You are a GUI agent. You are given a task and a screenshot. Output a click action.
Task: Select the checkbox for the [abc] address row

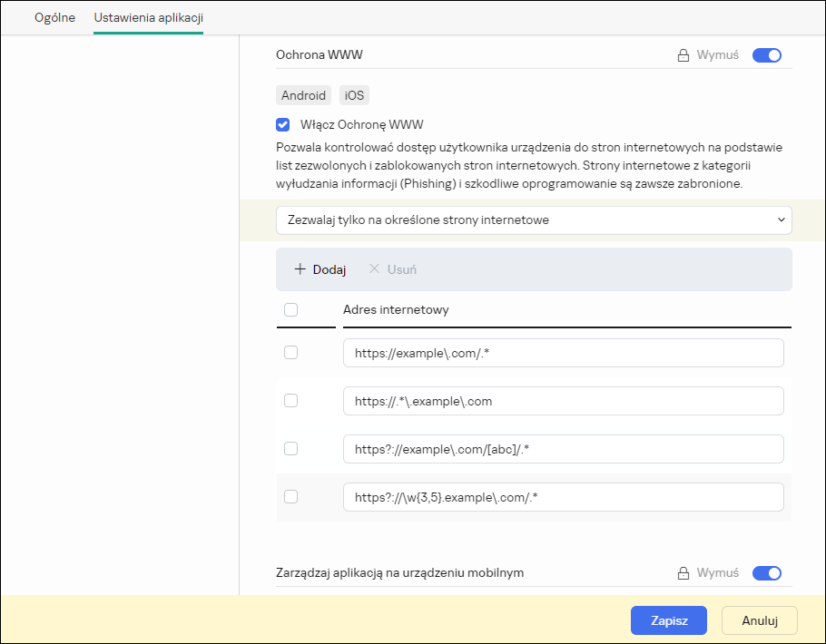click(x=290, y=449)
